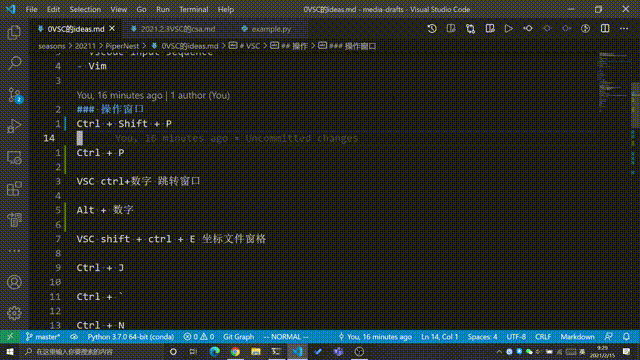Select the Markdown language mode selector
This screenshot has width=640, height=360.
tap(577, 337)
